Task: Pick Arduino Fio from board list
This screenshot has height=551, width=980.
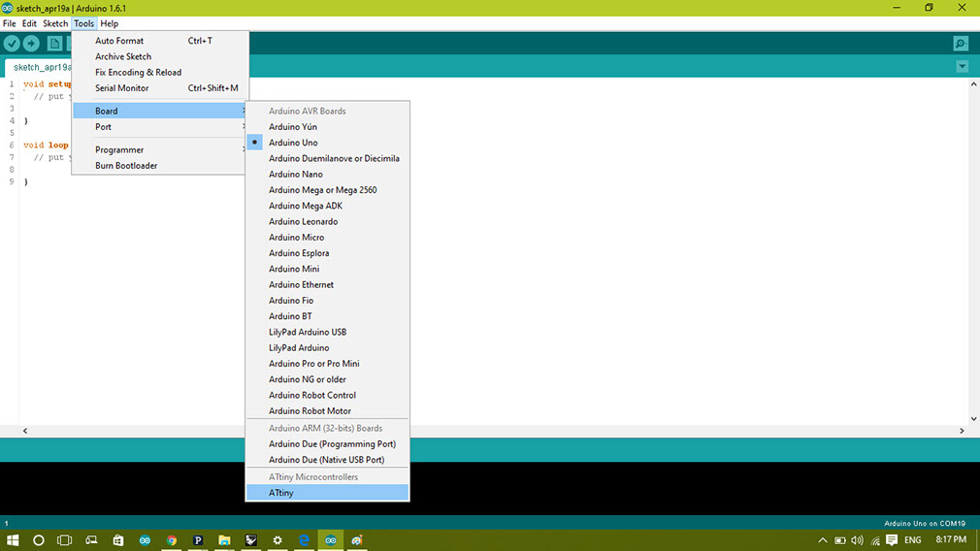Action: [328, 301]
